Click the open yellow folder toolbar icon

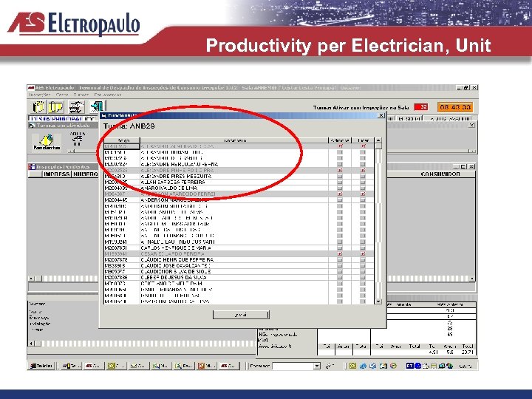coord(56,107)
